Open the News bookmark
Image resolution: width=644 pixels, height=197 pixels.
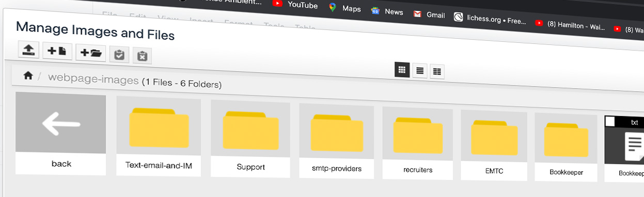point(387,11)
